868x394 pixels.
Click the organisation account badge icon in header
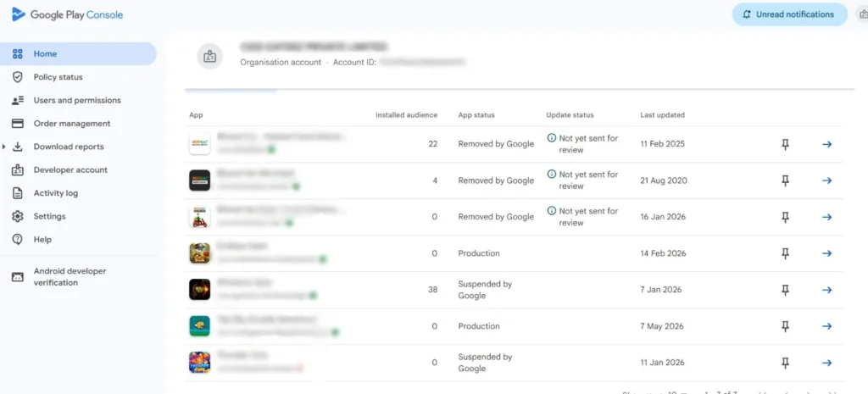click(210, 57)
